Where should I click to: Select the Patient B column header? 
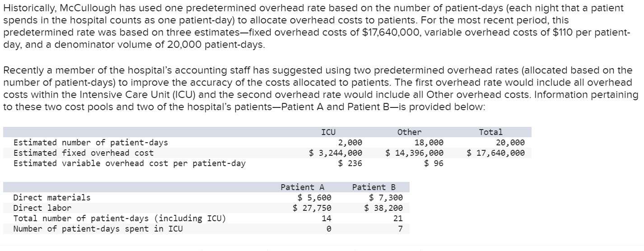click(373, 187)
